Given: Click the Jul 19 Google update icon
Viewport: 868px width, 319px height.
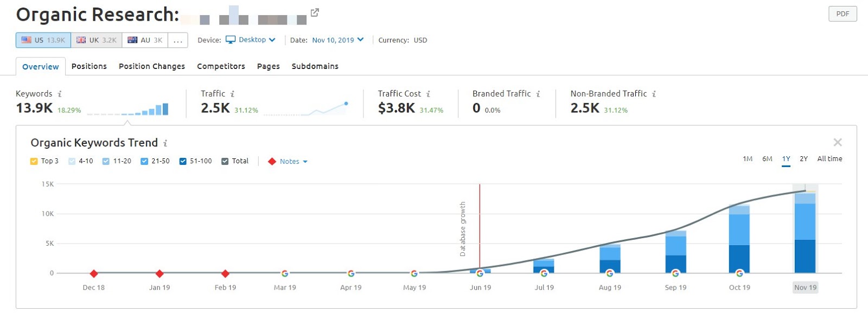Looking at the screenshot, I should [544, 273].
